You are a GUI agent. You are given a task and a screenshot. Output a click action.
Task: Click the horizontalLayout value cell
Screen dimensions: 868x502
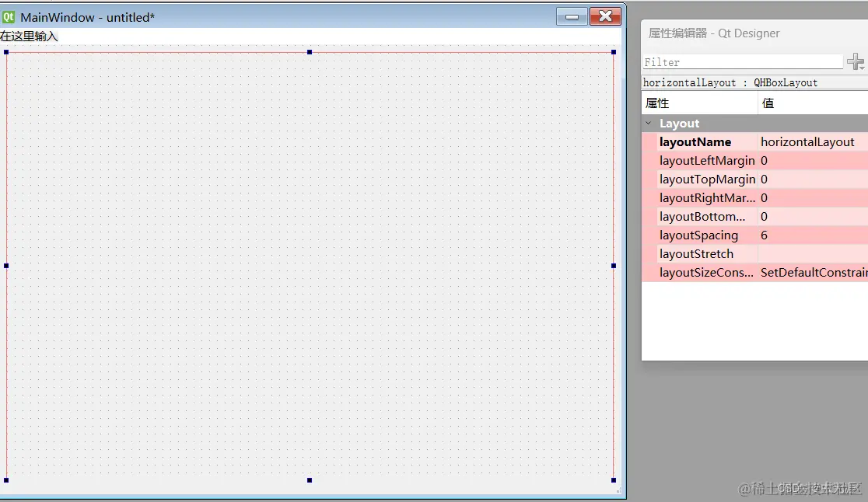point(813,142)
